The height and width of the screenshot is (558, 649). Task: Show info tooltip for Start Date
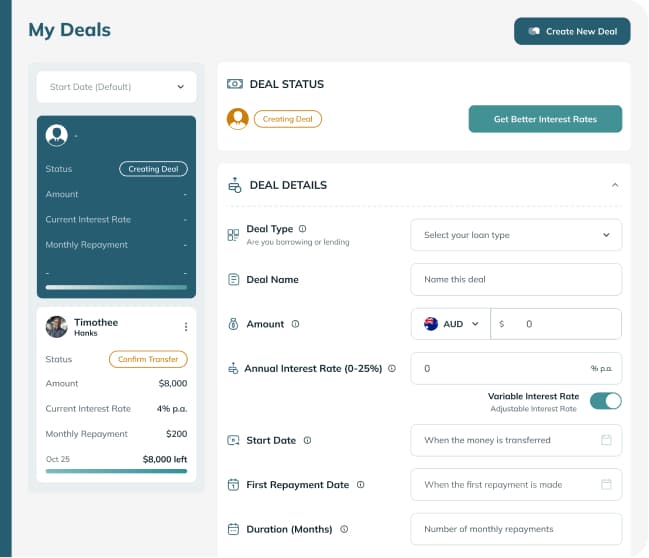click(x=307, y=440)
